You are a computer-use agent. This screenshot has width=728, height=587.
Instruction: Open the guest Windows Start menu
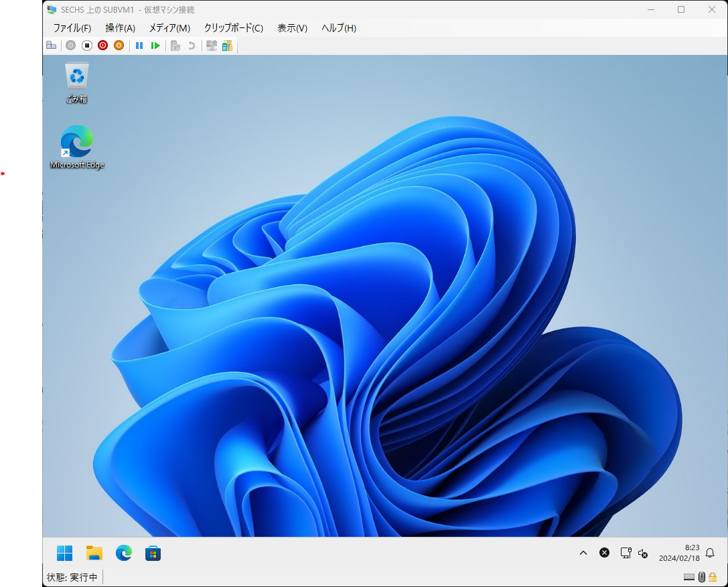coord(64,553)
